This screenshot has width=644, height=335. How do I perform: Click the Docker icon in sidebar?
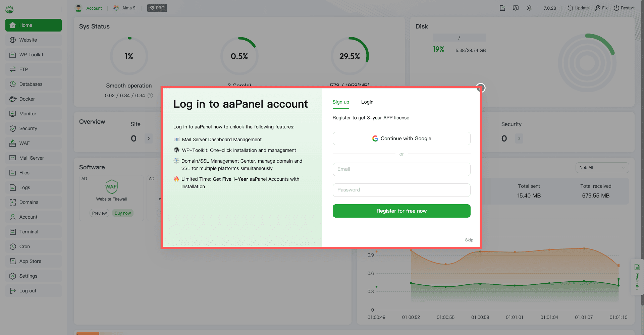(x=13, y=99)
